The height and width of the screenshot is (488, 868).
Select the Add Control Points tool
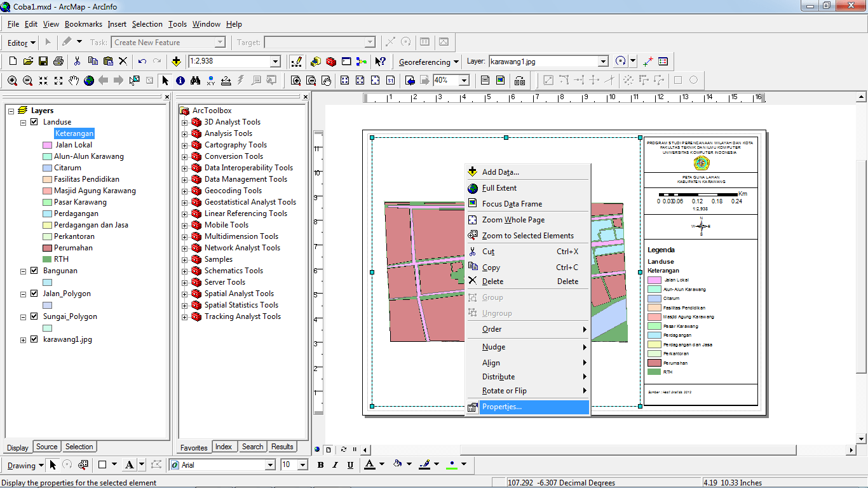(x=648, y=62)
